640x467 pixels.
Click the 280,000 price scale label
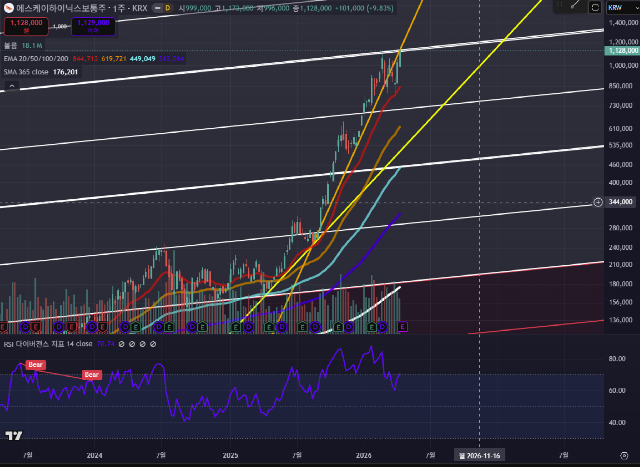620,228
